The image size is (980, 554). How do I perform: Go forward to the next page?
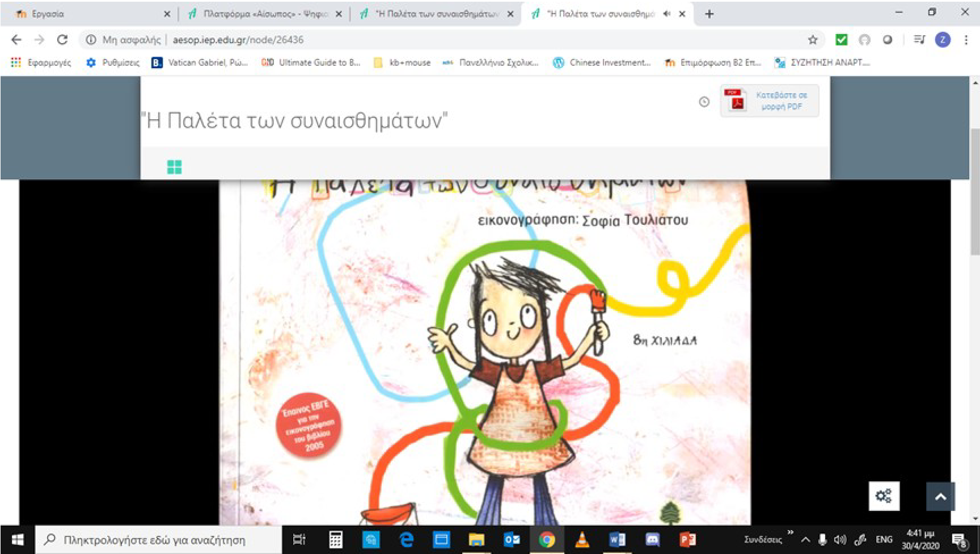[39, 40]
